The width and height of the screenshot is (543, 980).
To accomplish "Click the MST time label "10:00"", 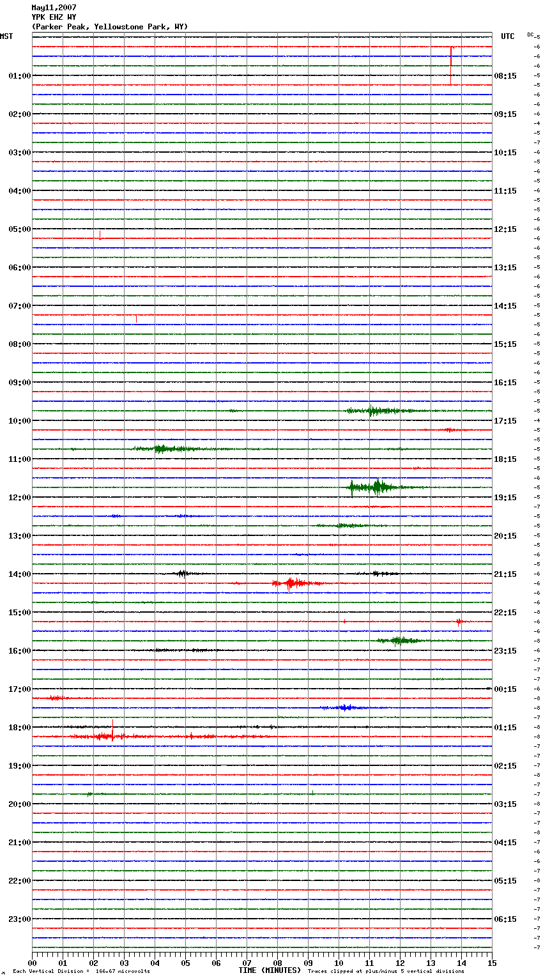I will pos(19,421).
